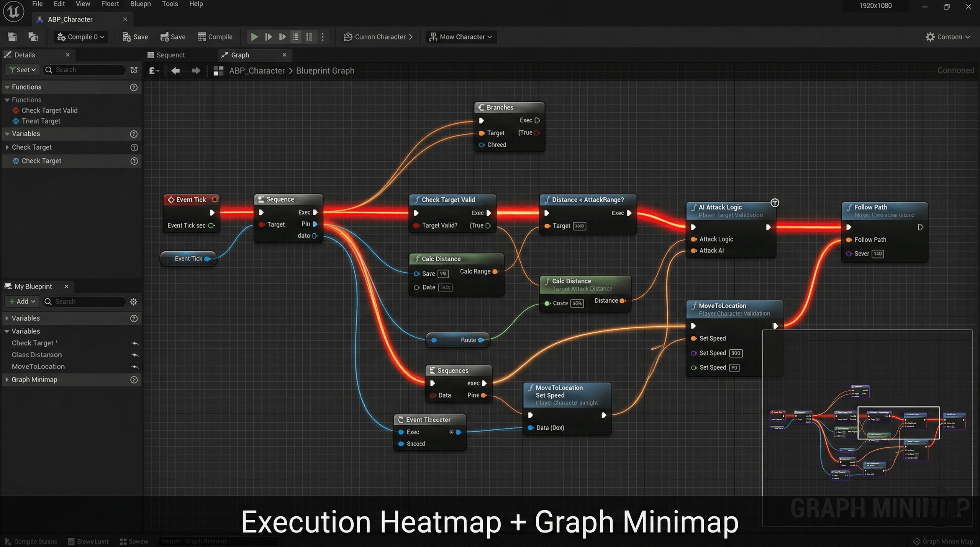
Task: Click the Compile toolbar button
Action: click(215, 37)
